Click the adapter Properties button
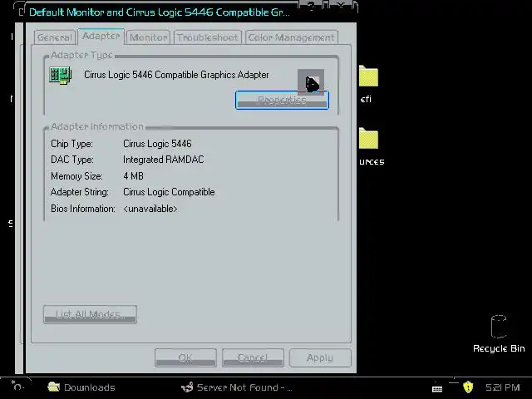Image resolution: width=532 pixels, height=399 pixels. point(282,100)
